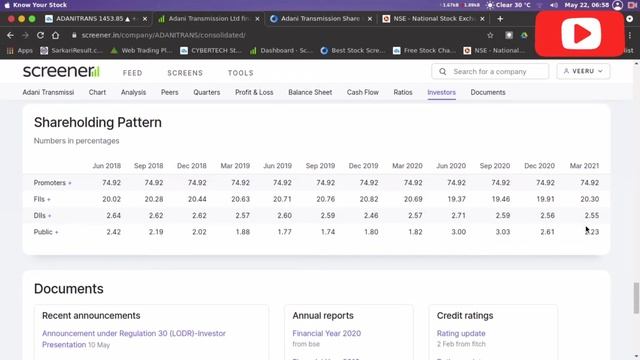
Task: Select the Investors section tab
Action: pyautogui.click(x=442, y=92)
